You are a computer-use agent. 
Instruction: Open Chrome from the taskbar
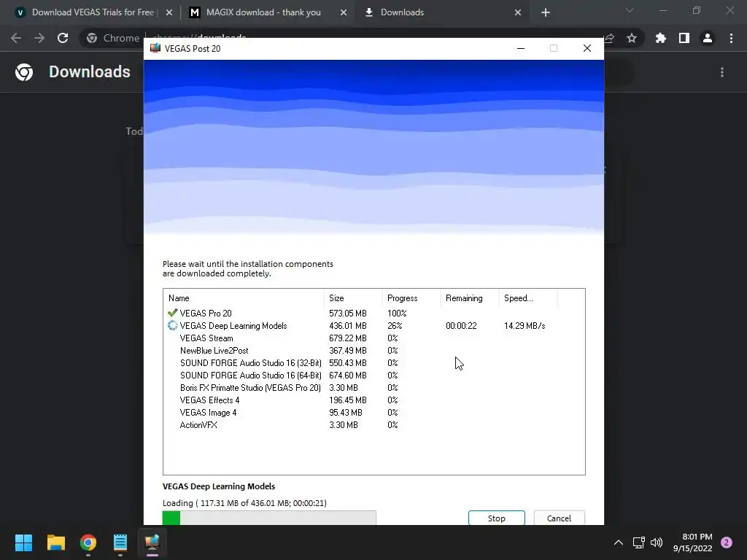click(88, 542)
